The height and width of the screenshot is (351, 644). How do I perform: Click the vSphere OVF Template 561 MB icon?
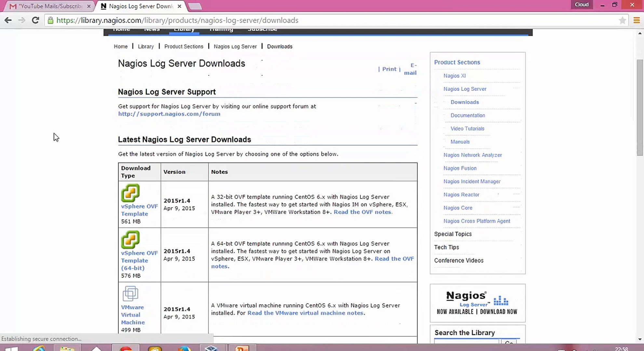[130, 193]
